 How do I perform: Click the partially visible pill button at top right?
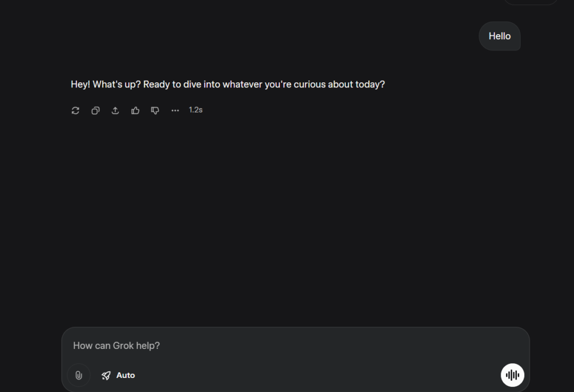tap(530, 2)
